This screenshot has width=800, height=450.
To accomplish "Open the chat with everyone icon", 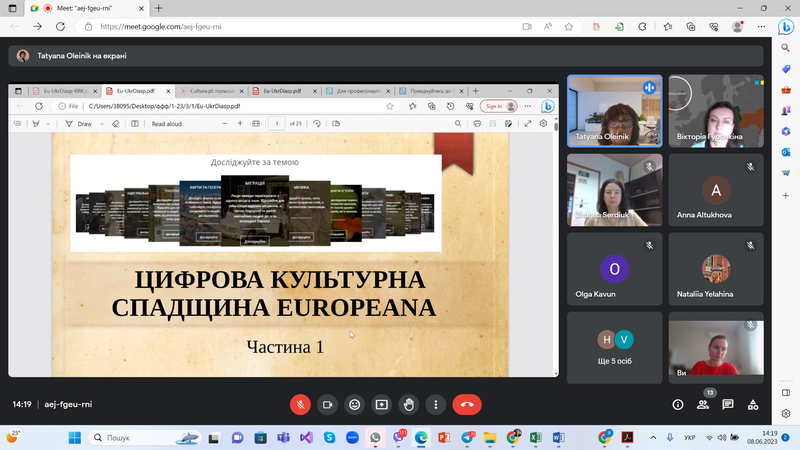I will tap(728, 405).
